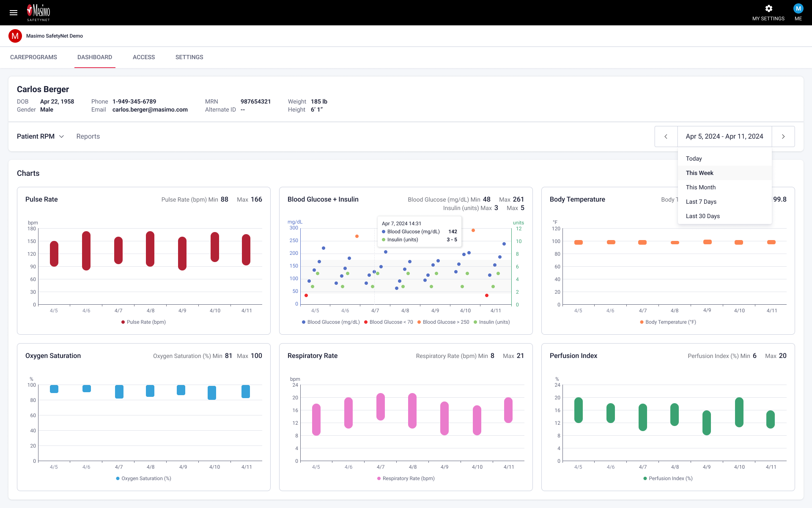Image resolution: width=812 pixels, height=508 pixels.
Task: Open the Reports link
Action: (x=88, y=137)
